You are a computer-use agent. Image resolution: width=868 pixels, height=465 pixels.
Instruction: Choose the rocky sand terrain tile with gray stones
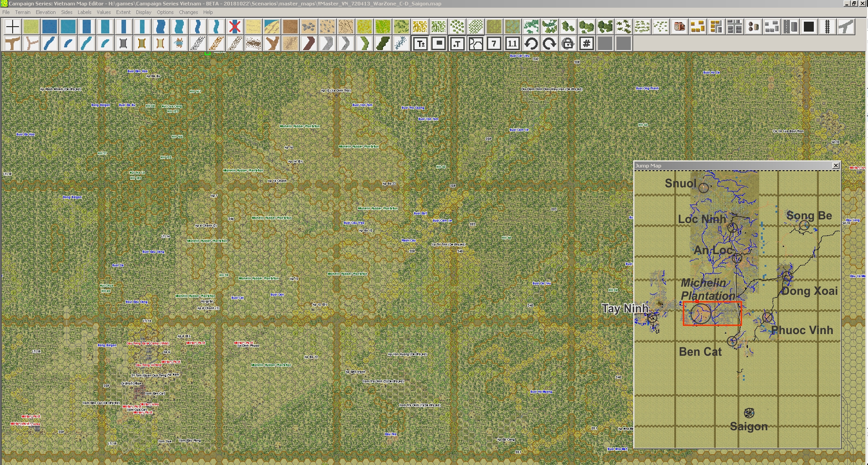point(309,27)
